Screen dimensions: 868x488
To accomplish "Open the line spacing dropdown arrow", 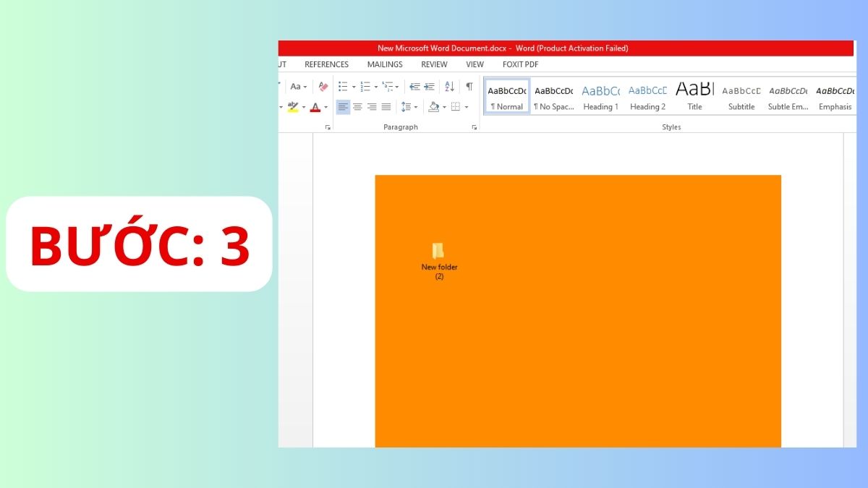I will click(417, 107).
